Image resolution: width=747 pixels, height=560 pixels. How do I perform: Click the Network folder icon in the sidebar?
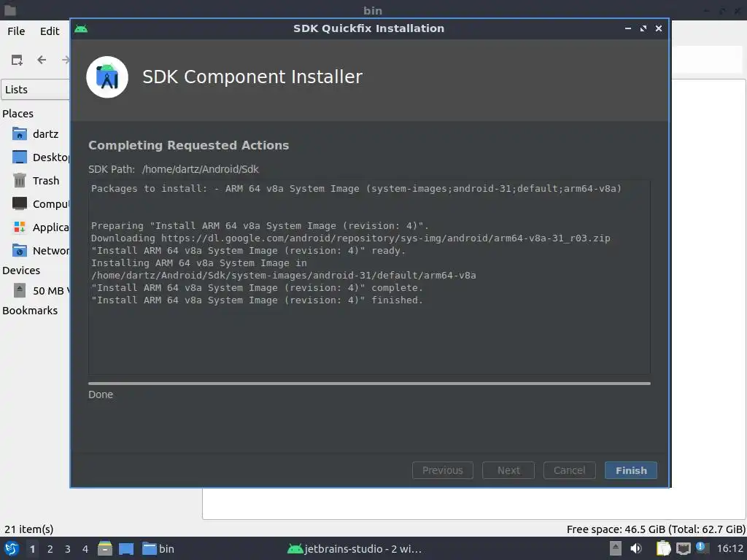pyautogui.click(x=20, y=251)
